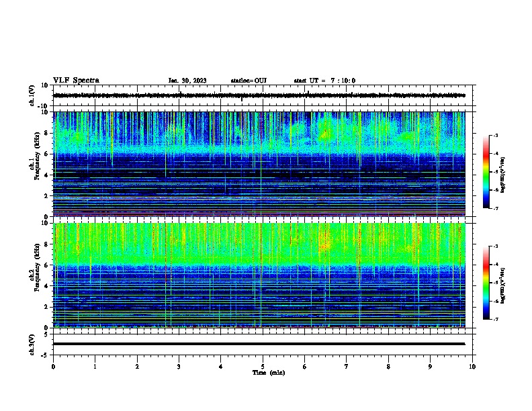Click time axis tick label "8"
The image size is (532, 411).
[x=388, y=367]
